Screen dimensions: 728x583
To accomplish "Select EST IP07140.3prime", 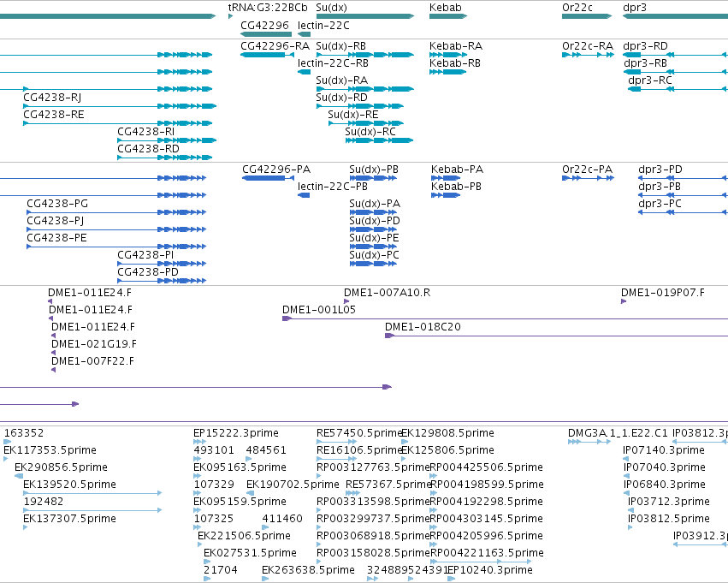I will [664, 450].
